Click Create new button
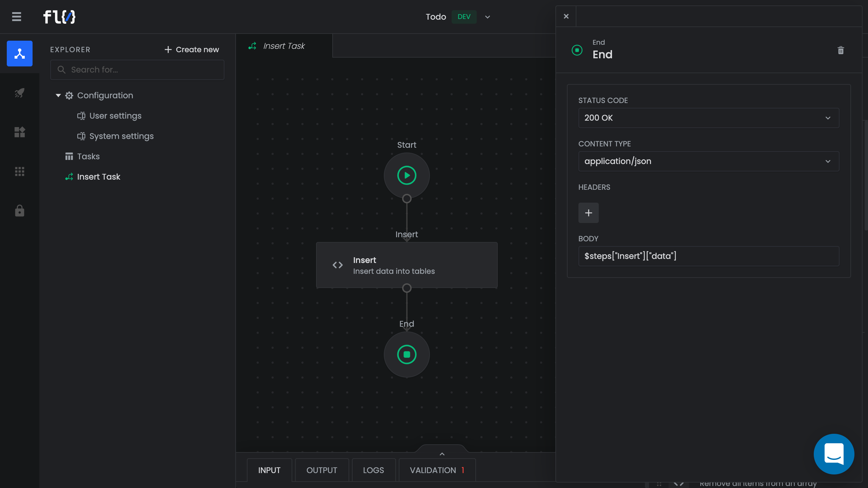The height and width of the screenshot is (488, 868). pyautogui.click(x=192, y=49)
